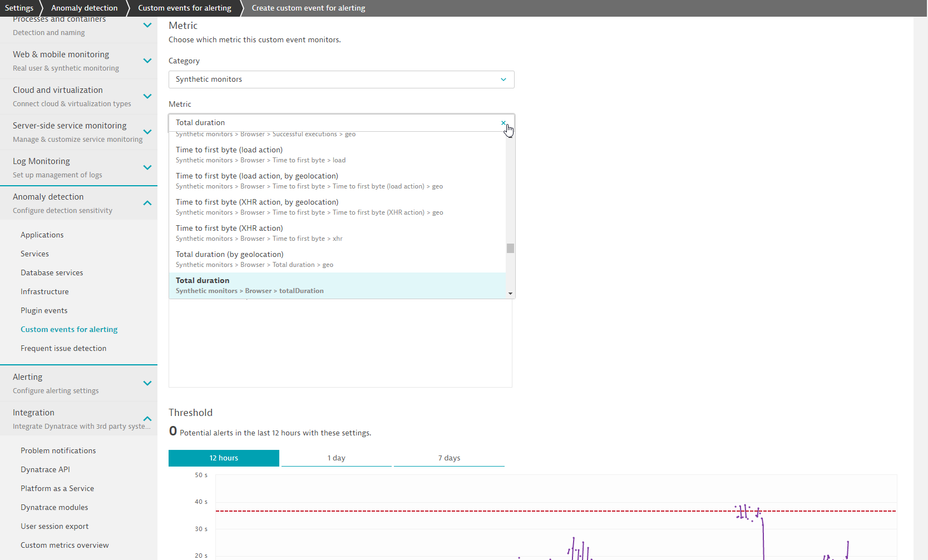Collapse the Anomaly detection section
Image resolution: width=928 pixels, height=560 pixels.
point(147,203)
